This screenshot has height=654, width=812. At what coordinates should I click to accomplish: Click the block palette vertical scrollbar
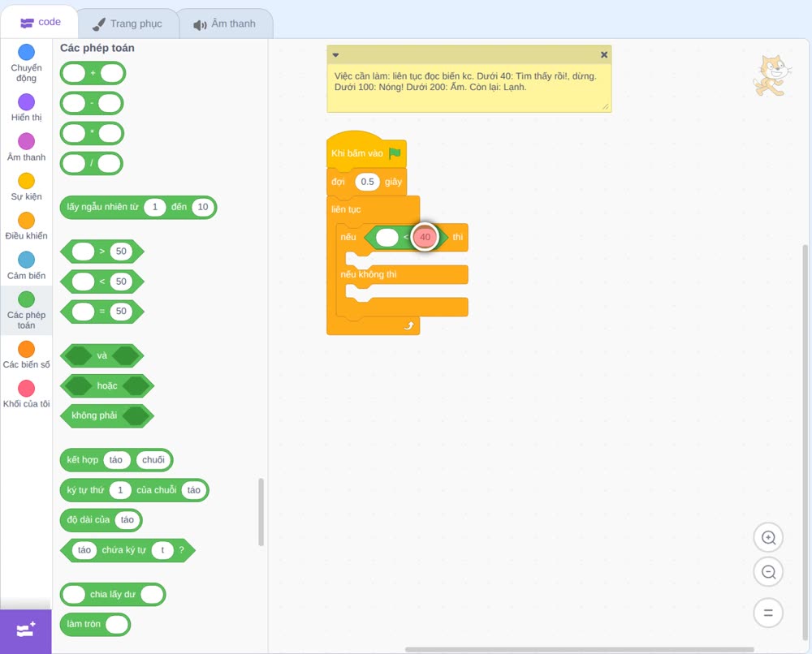tap(261, 512)
